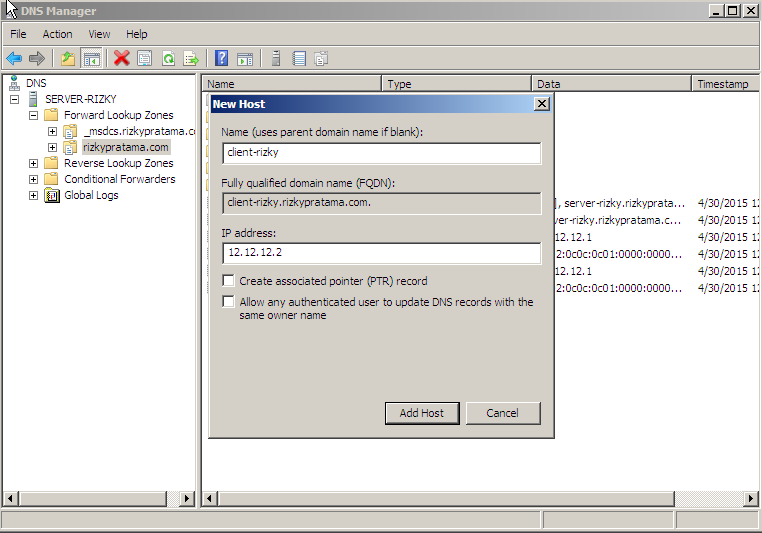Open the blue Help question icon
Viewport: 762px width, 533px height.
point(222,58)
